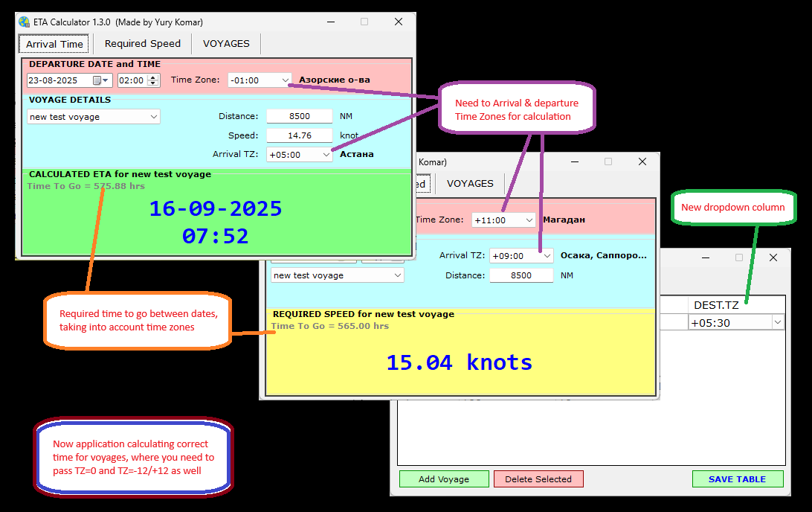Close the ETA Calculator 1.3.0 window

click(x=399, y=22)
